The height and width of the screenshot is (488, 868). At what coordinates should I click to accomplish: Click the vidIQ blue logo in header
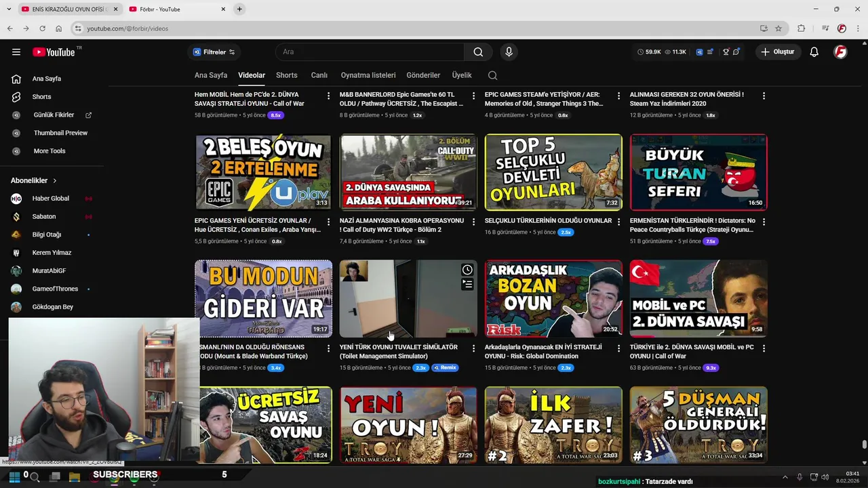pyautogui.click(x=699, y=52)
